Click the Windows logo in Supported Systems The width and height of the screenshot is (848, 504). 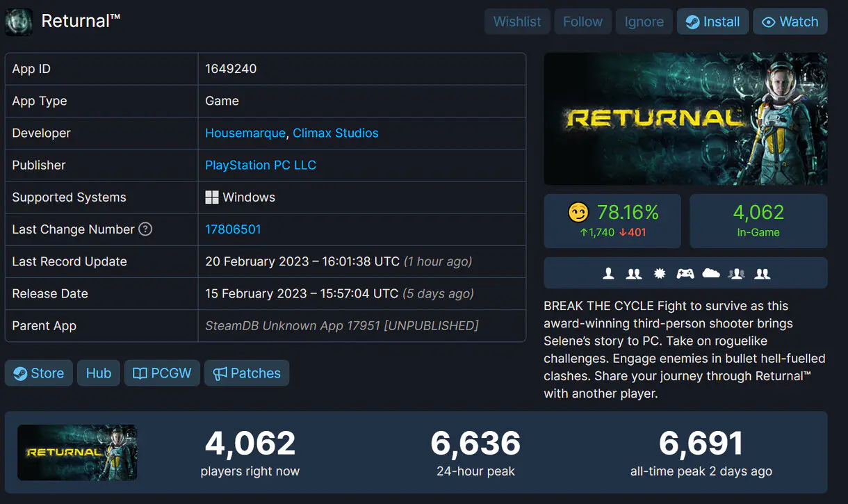212,197
